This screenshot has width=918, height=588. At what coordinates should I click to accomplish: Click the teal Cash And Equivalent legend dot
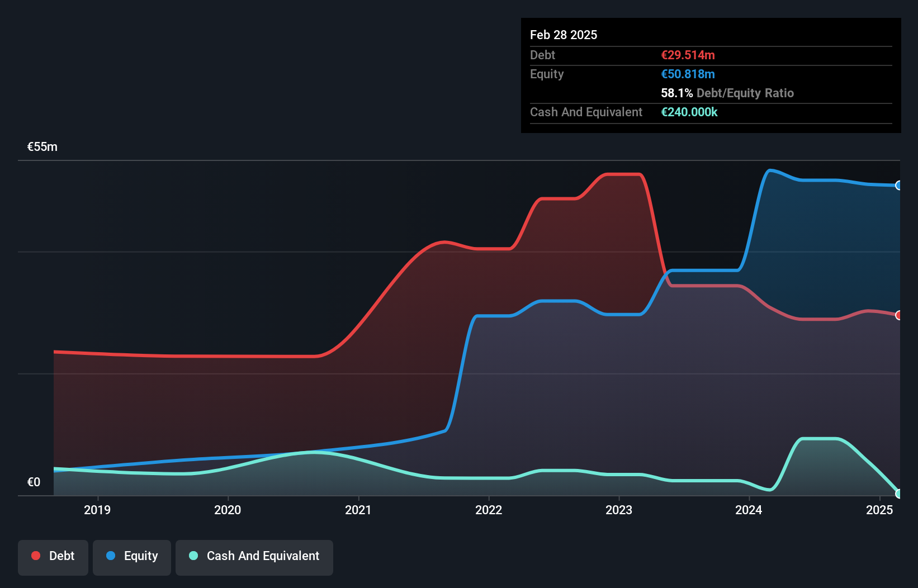pos(193,556)
